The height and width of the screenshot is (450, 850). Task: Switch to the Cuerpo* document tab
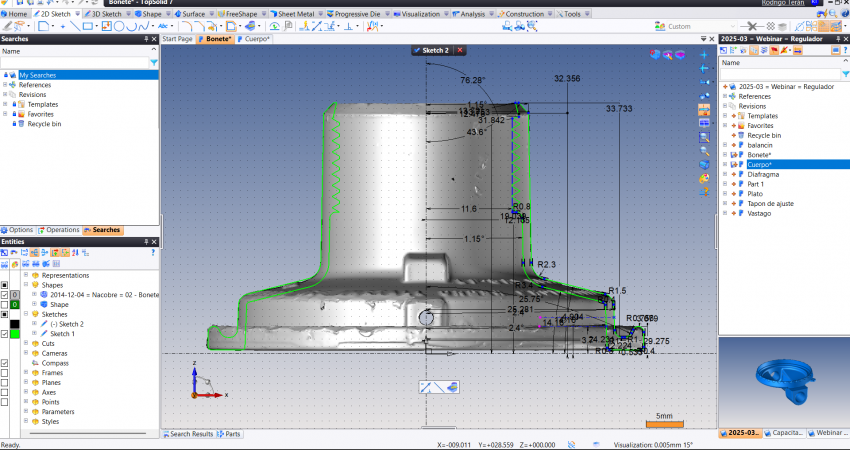[x=253, y=39]
